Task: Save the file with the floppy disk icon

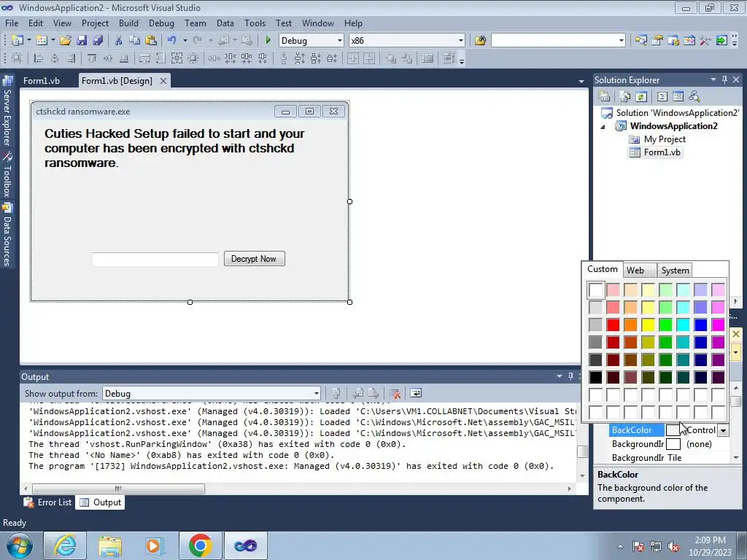Action: (x=82, y=41)
